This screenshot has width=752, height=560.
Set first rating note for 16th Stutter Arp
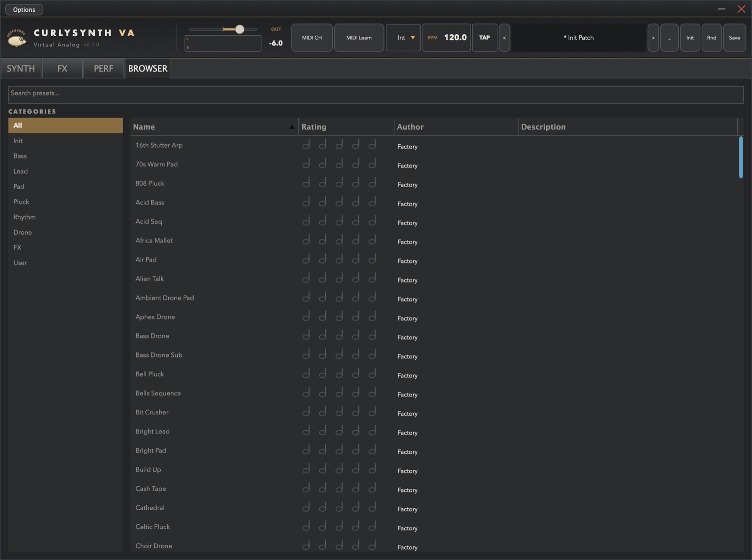306,145
